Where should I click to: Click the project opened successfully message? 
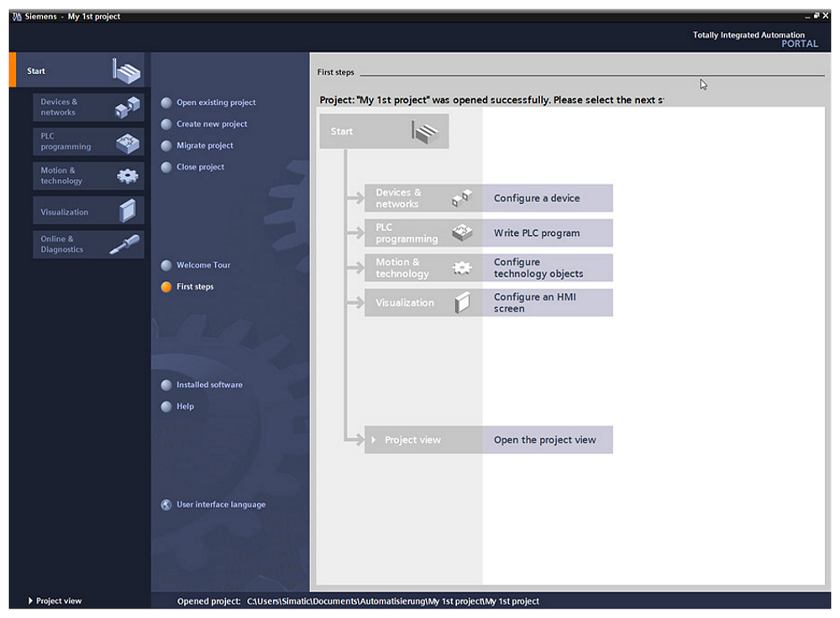point(491,100)
